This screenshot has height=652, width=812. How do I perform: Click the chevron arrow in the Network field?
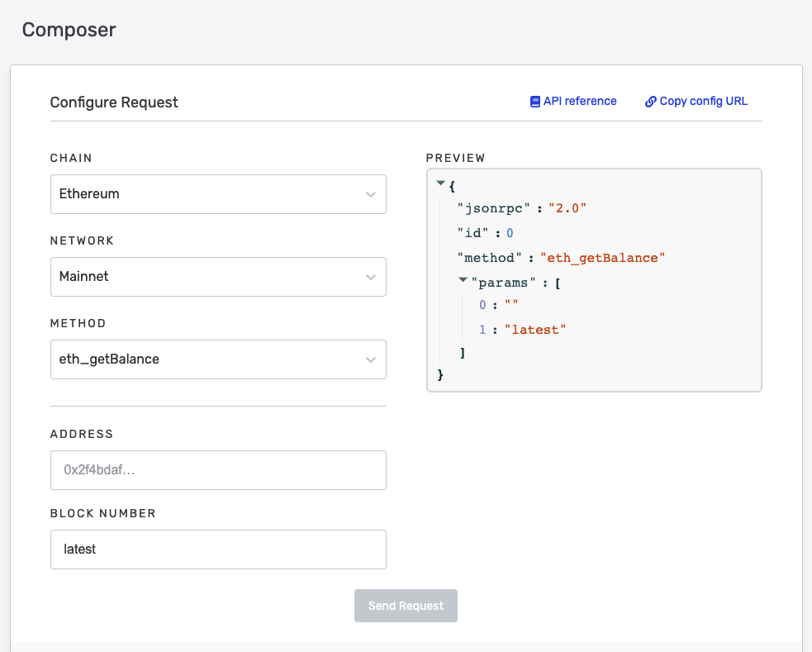pyautogui.click(x=371, y=277)
